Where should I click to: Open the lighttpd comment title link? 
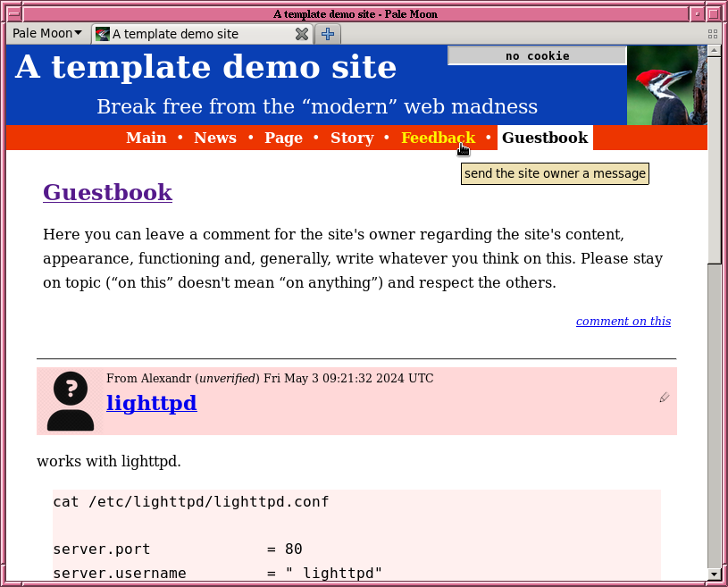[x=151, y=403]
